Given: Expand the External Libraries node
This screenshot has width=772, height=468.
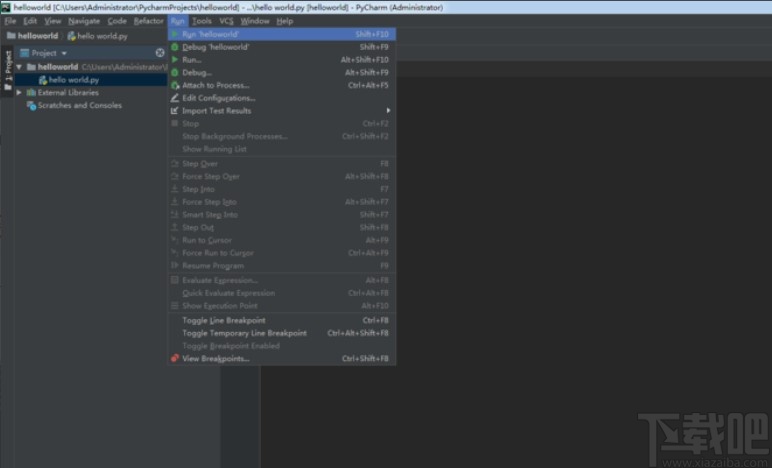Looking at the screenshot, I should 19,93.
